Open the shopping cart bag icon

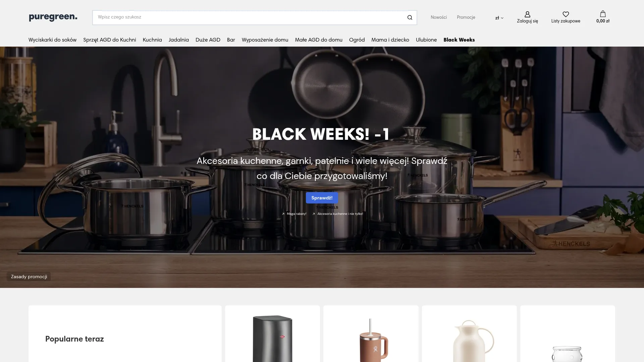[603, 14]
